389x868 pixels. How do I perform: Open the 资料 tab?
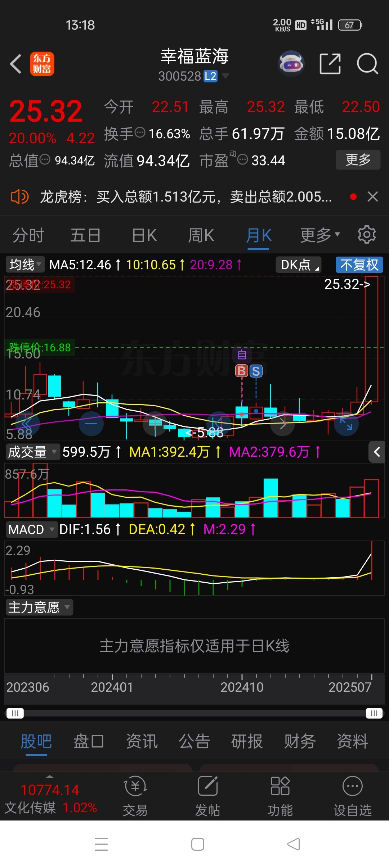[x=352, y=741]
